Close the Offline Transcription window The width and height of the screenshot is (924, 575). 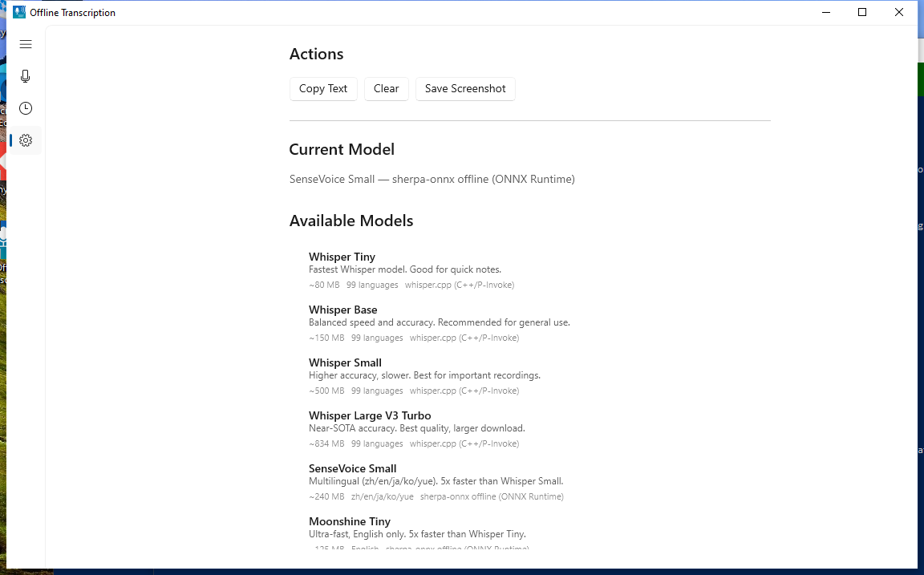coord(898,12)
